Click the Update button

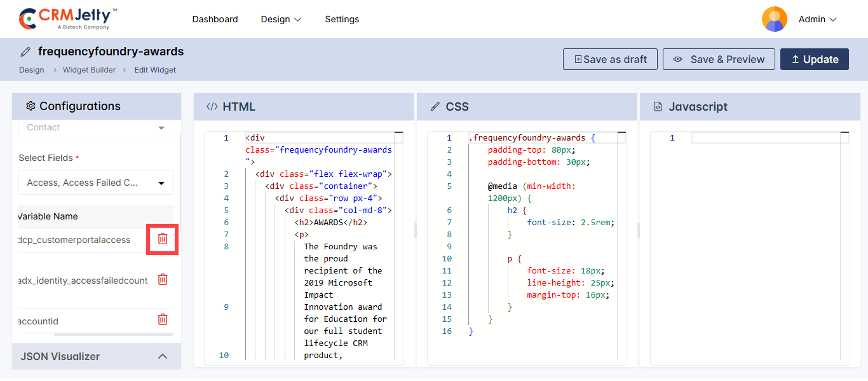tap(814, 59)
